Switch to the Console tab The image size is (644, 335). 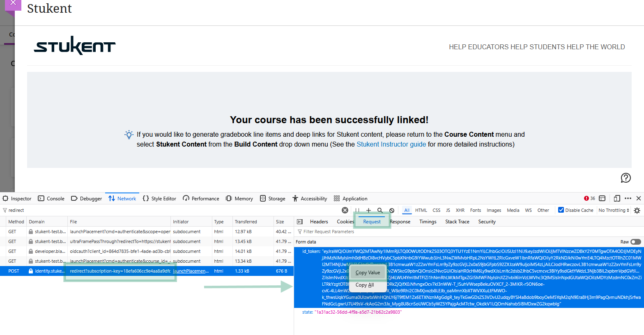click(x=51, y=199)
